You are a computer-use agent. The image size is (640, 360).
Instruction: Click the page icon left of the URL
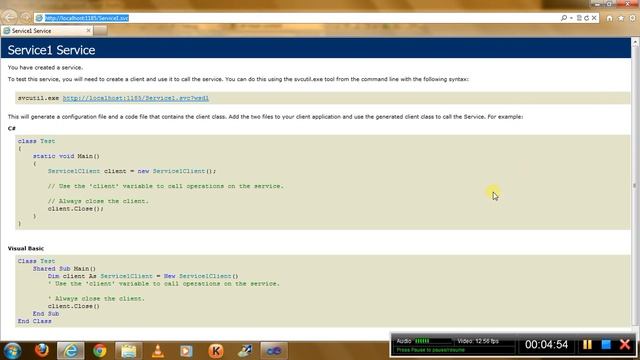pos(39,18)
